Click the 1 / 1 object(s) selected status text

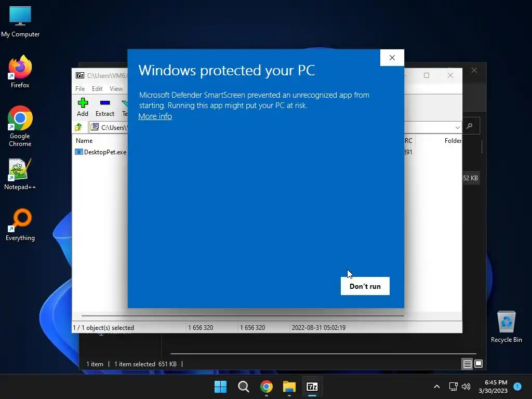click(103, 328)
